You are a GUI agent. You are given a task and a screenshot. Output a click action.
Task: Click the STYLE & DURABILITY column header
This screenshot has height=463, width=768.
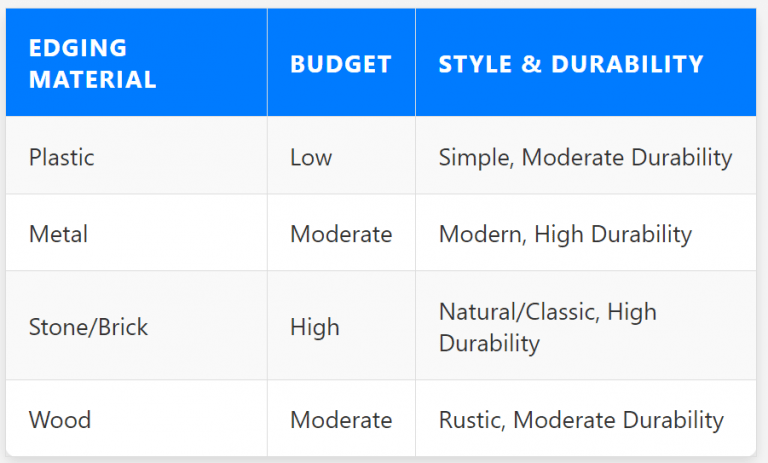[x=571, y=64]
